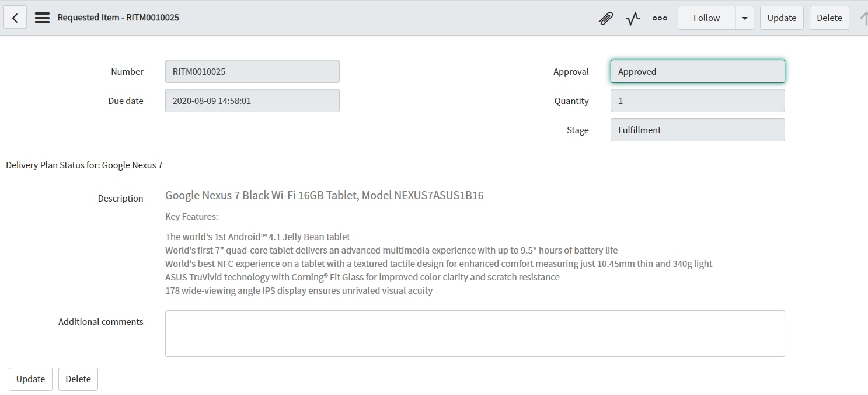Click the title 'Requested Item - RITM0010025'
This screenshot has height=395, width=868.
pyautogui.click(x=118, y=18)
